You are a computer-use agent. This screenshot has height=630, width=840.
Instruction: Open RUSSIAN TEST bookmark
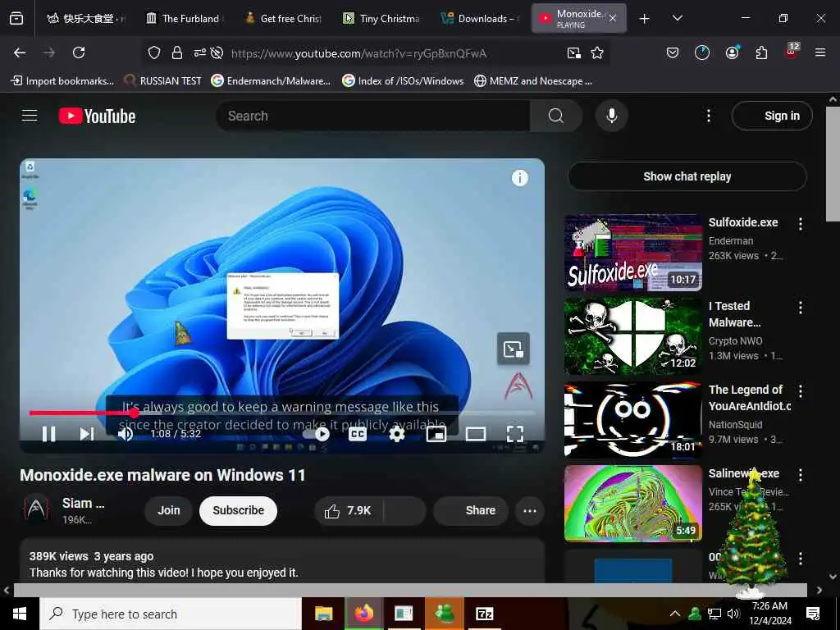(163, 81)
